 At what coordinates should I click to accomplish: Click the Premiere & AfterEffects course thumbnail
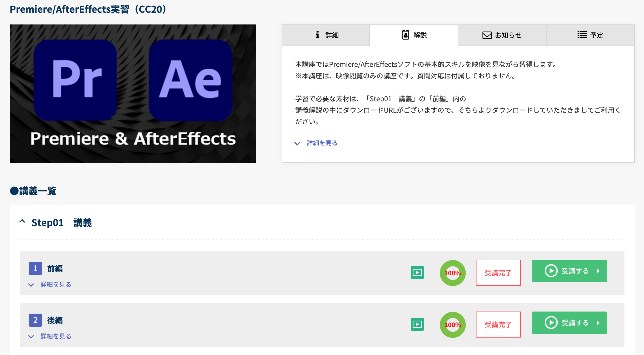(133, 94)
